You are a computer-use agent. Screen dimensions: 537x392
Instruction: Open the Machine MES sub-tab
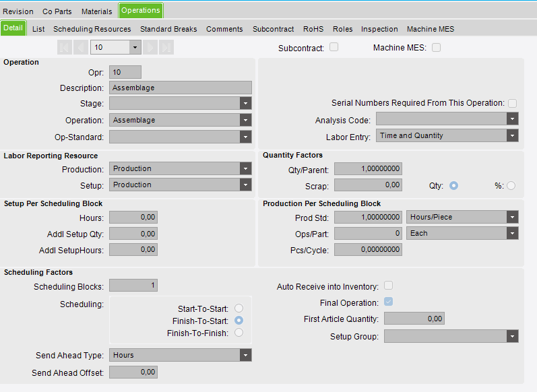431,29
